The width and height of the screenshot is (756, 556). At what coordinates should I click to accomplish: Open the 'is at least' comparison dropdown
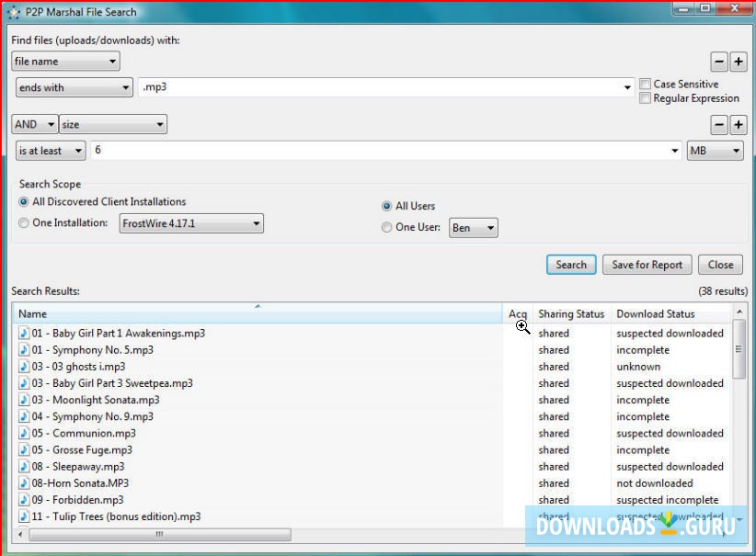coord(51,151)
